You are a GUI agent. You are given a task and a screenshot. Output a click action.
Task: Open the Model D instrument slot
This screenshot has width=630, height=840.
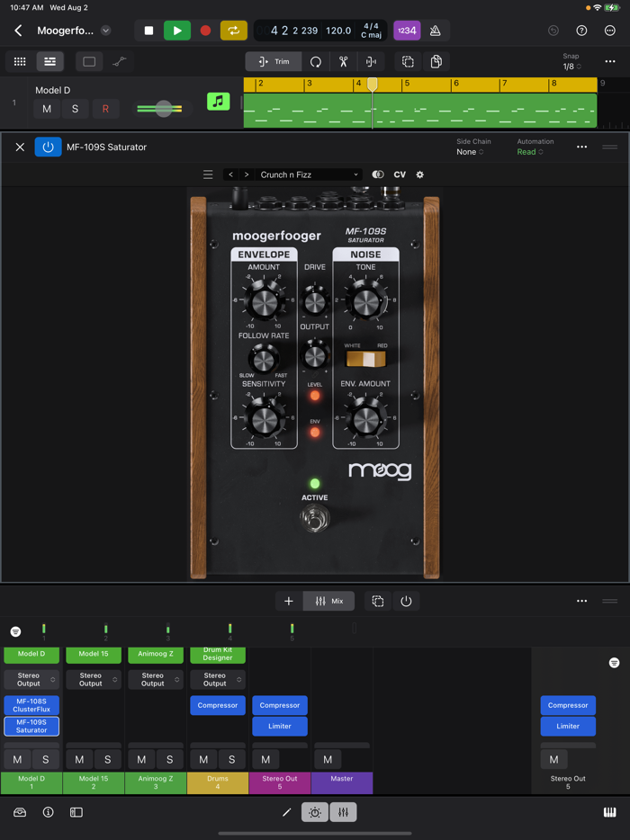point(31,654)
